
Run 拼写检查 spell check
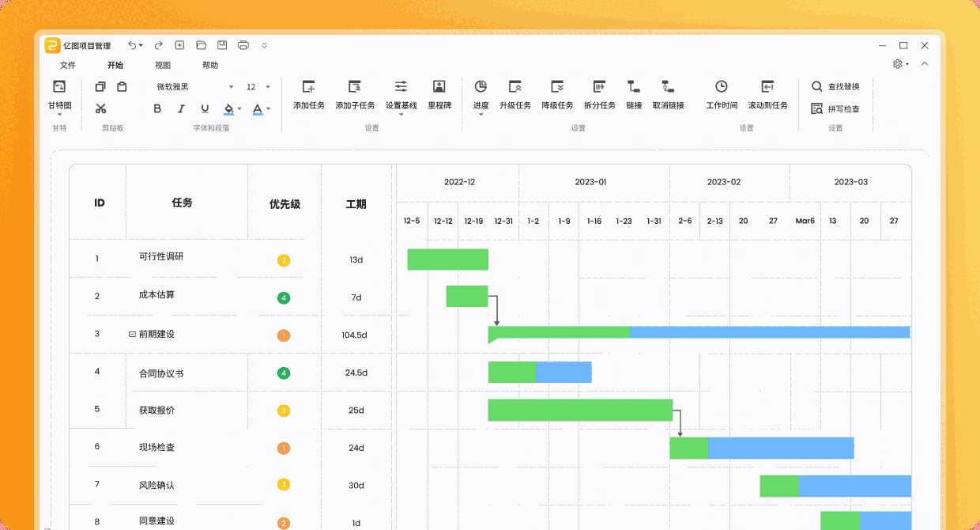[834, 109]
